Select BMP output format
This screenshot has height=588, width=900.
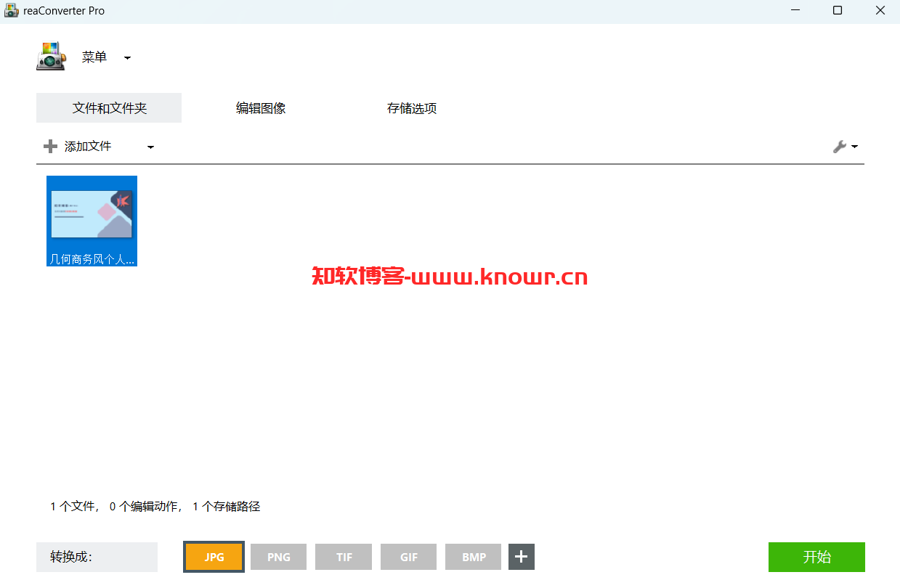474,557
